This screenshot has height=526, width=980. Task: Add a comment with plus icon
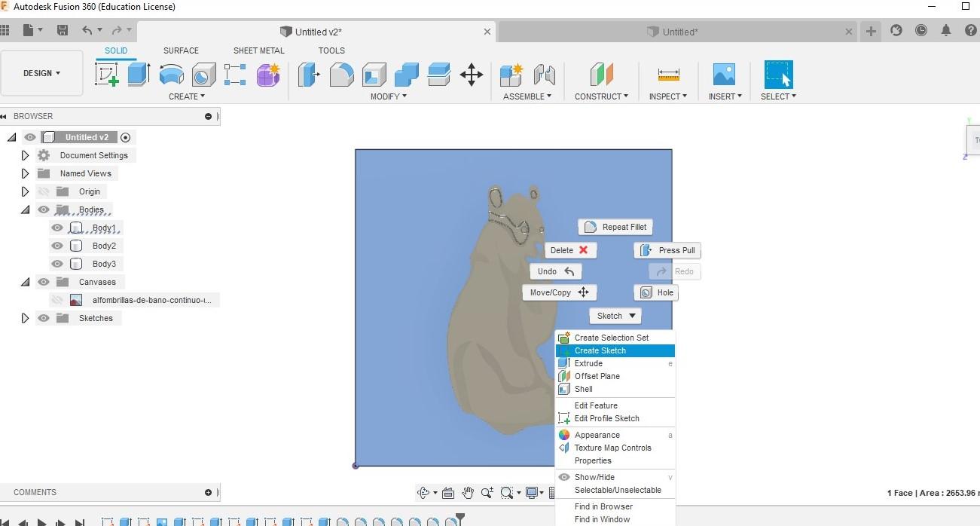coord(208,492)
